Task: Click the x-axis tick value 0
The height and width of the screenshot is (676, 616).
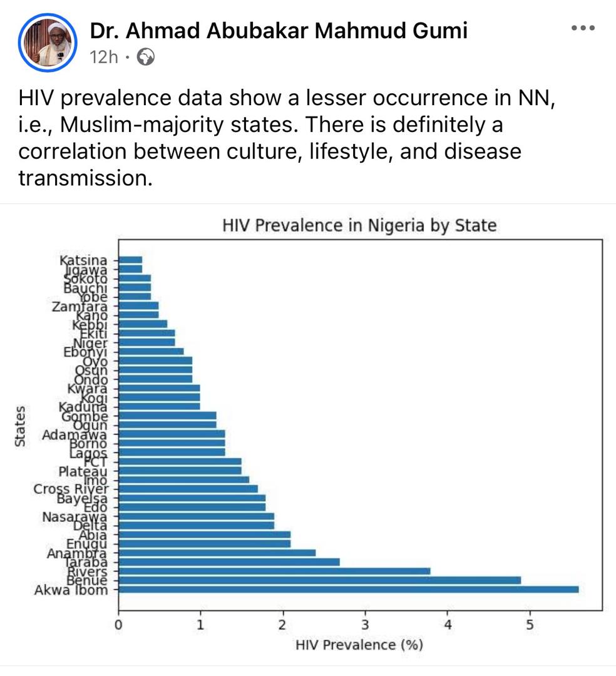Action: (x=118, y=623)
